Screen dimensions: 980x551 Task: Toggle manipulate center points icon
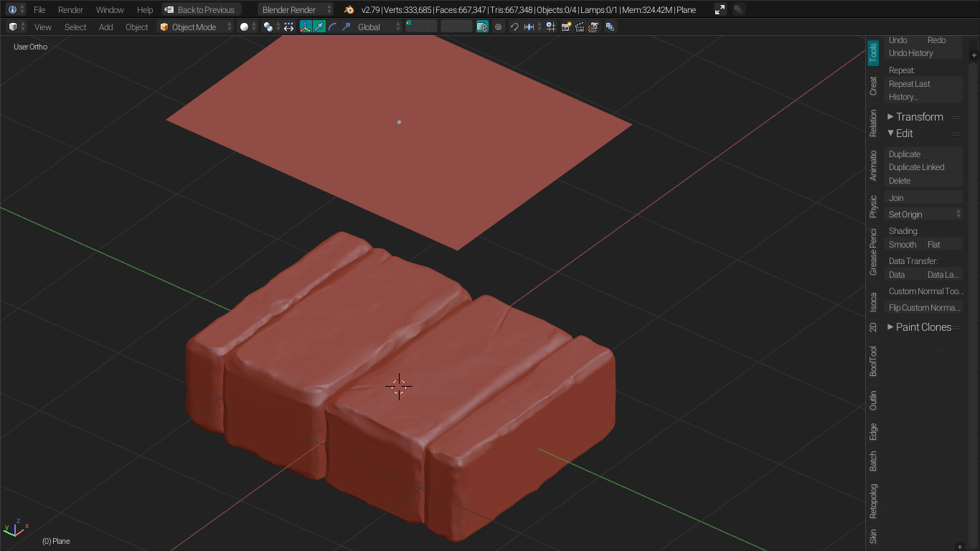click(x=289, y=27)
